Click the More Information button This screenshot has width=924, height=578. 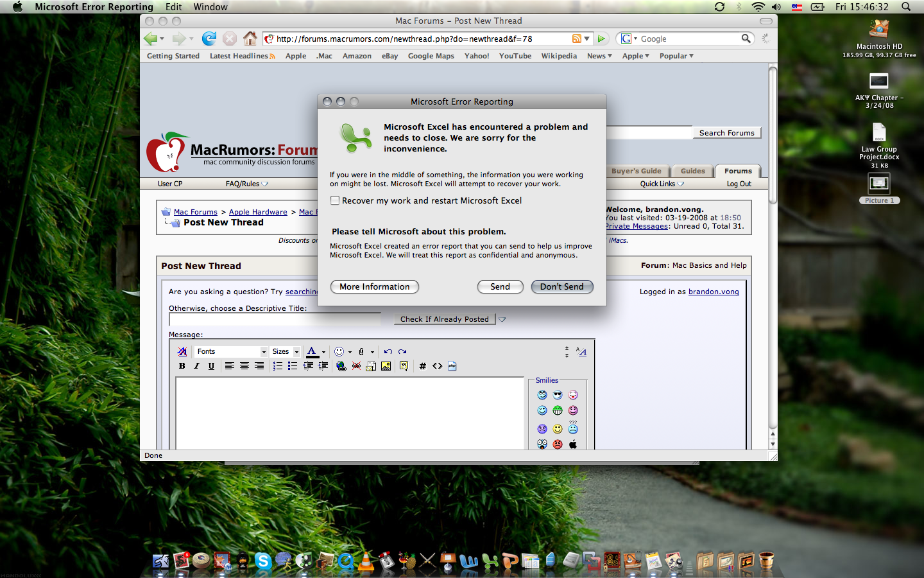[375, 287]
